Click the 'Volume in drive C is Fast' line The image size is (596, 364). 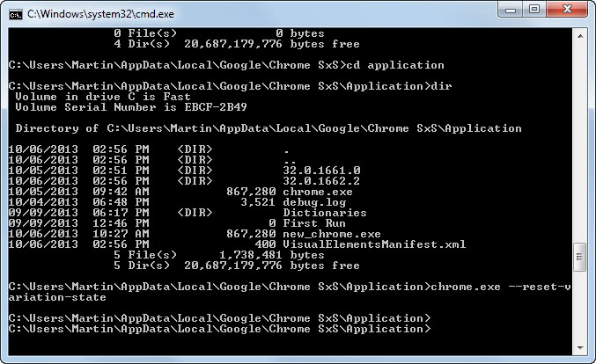(103, 97)
